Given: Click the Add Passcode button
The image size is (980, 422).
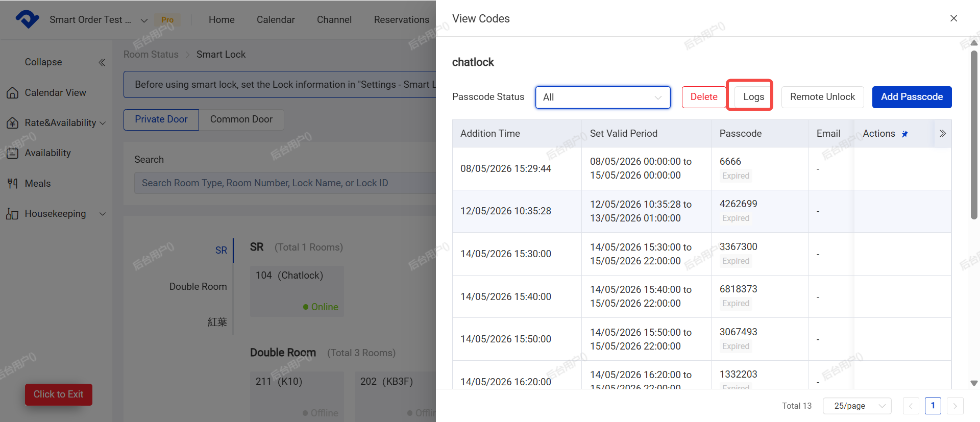Looking at the screenshot, I should (x=912, y=97).
